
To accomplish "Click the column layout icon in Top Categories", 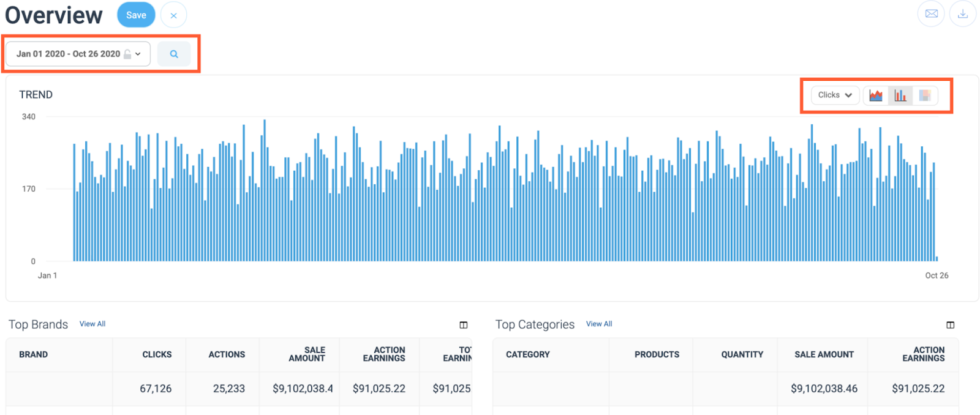I will pos(950,325).
